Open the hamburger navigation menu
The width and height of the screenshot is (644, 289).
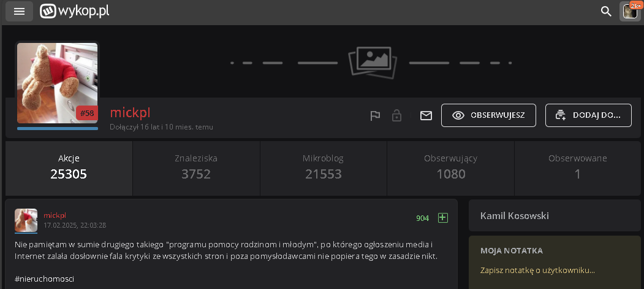pos(19,11)
